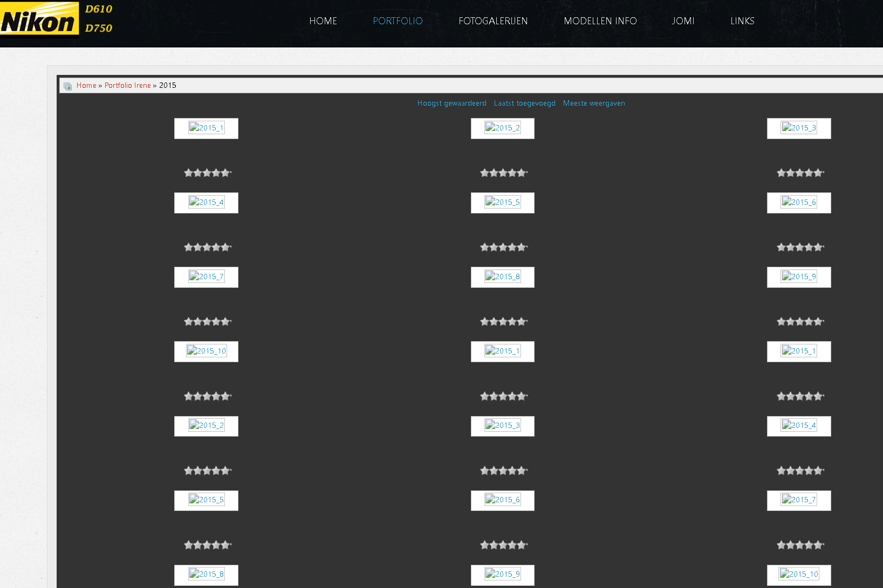This screenshot has height=588, width=883.
Task: Rate stars under left-column 2015_5 thumbnail
Action: point(208,545)
